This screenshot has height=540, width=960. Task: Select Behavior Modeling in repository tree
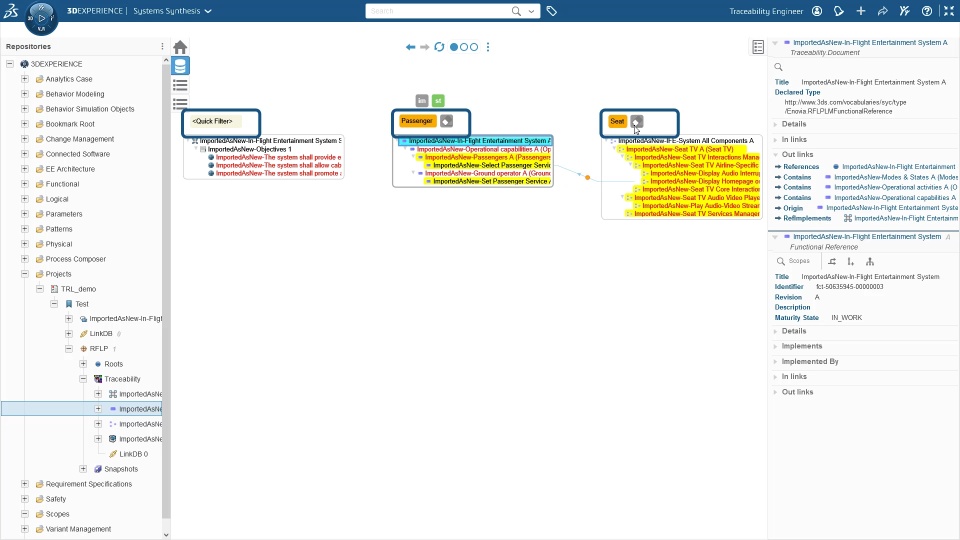[x=75, y=94]
